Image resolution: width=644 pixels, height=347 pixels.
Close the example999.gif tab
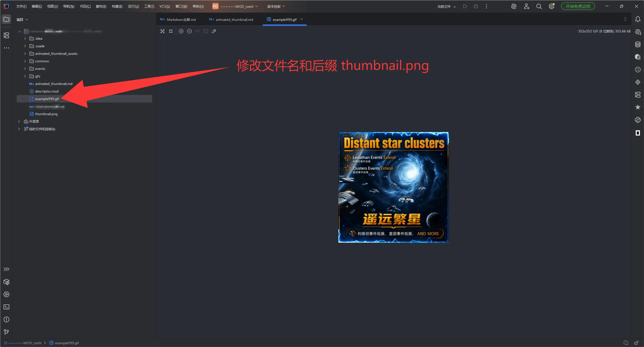click(x=302, y=19)
